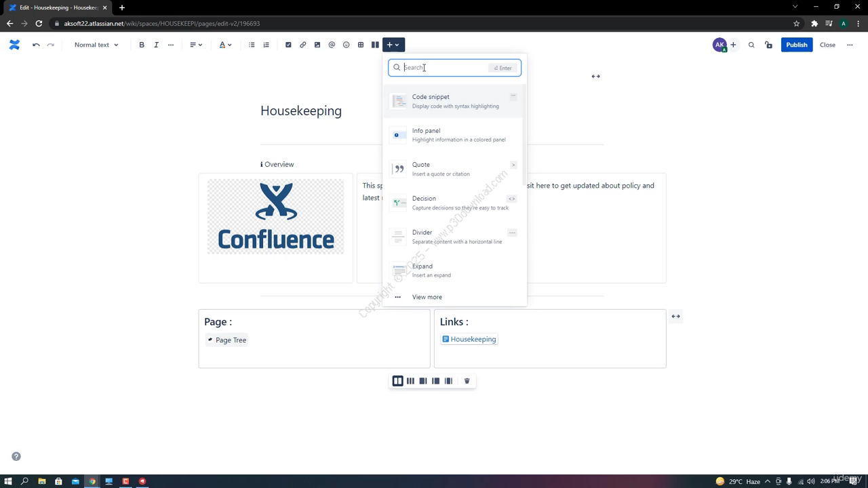Image resolution: width=868 pixels, height=488 pixels.
Task: Select Decision from insert menu
Action: pos(454,203)
